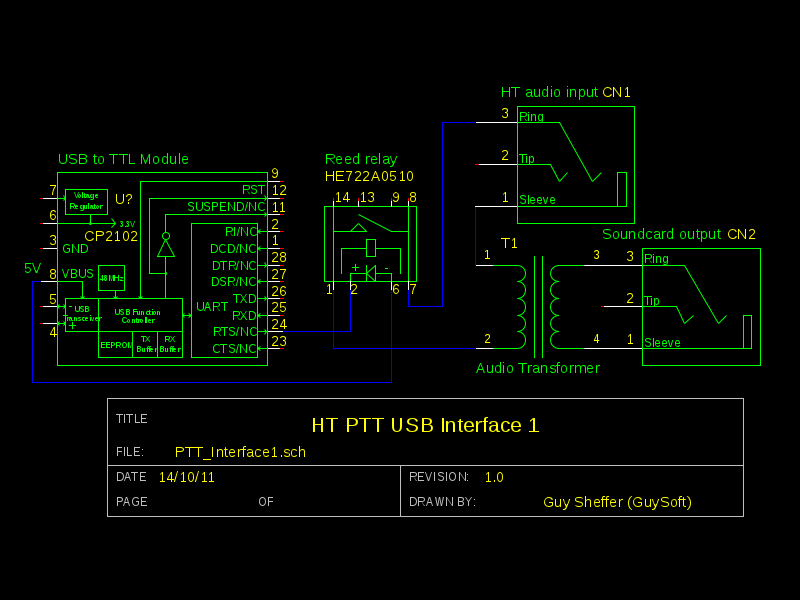Click the HT audio input CN1 jack symbol
The width and height of the screenshot is (800, 600).
575,164
